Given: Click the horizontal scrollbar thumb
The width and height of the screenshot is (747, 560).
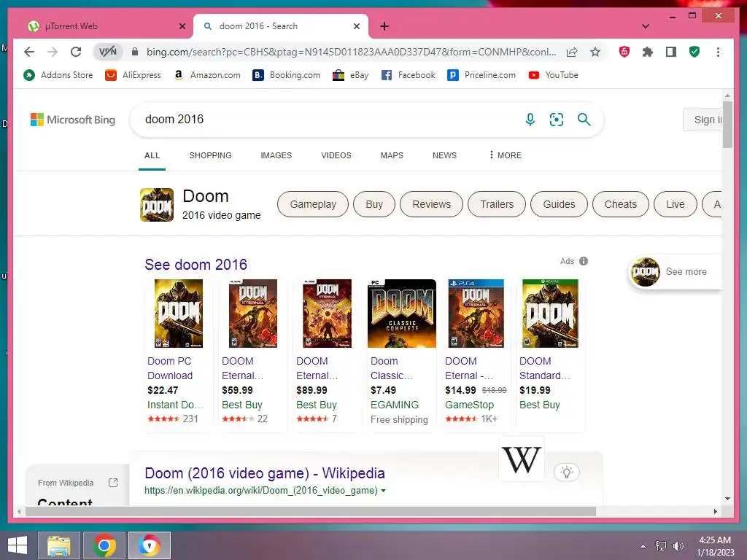Looking at the screenshot, I should point(311,511).
